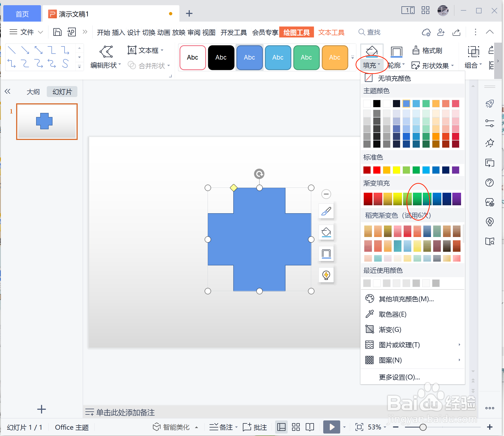Image resolution: width=504 pixels, height=436 pixels.
Task: Select the normal view layout toggle
Action: [x=281, y=427]
